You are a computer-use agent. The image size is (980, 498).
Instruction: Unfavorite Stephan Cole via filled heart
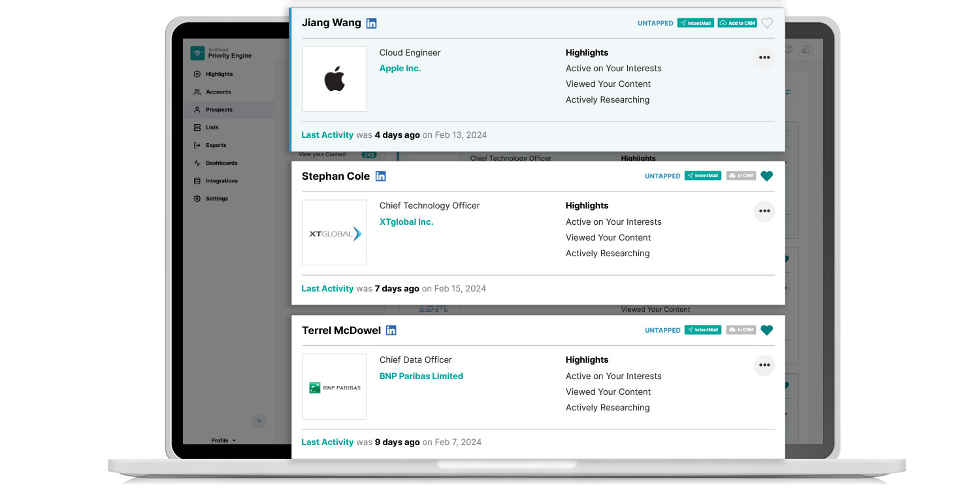(x=767, y=176)
